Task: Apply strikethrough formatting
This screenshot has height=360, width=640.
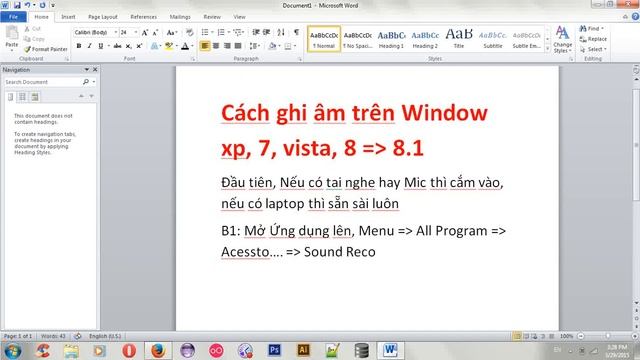Action: coord(118,46)
